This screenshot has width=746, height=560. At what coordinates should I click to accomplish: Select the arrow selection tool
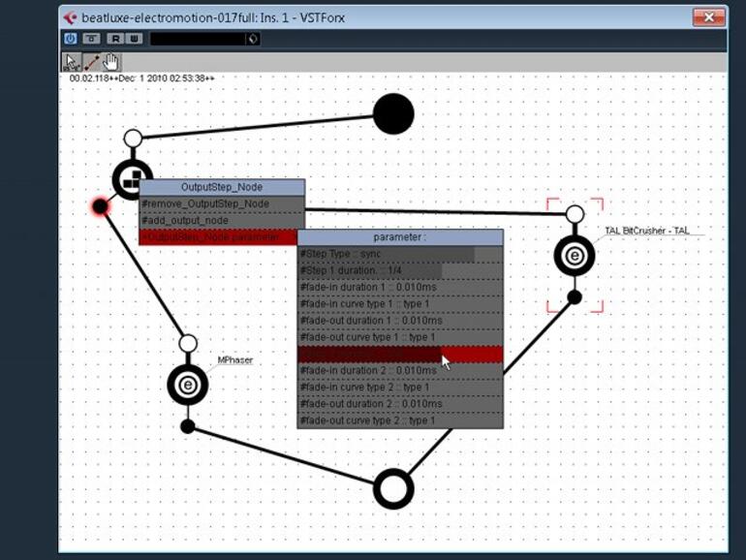(72, 62)
